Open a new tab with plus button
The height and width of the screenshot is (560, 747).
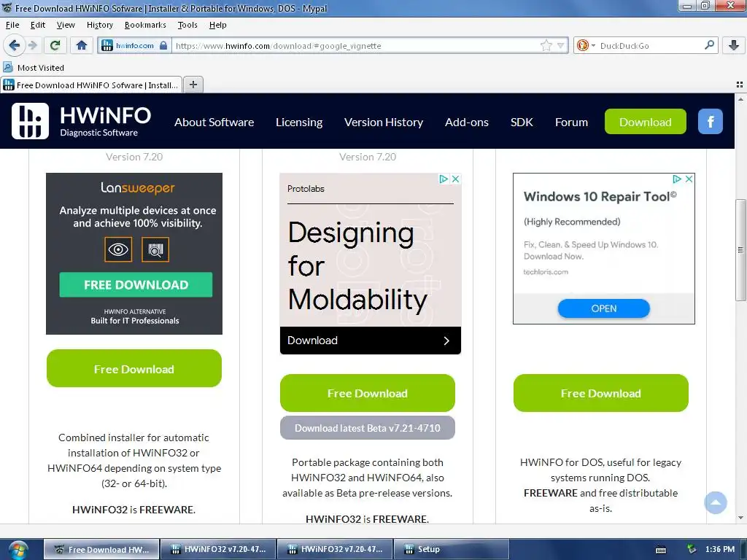[193, 85]
